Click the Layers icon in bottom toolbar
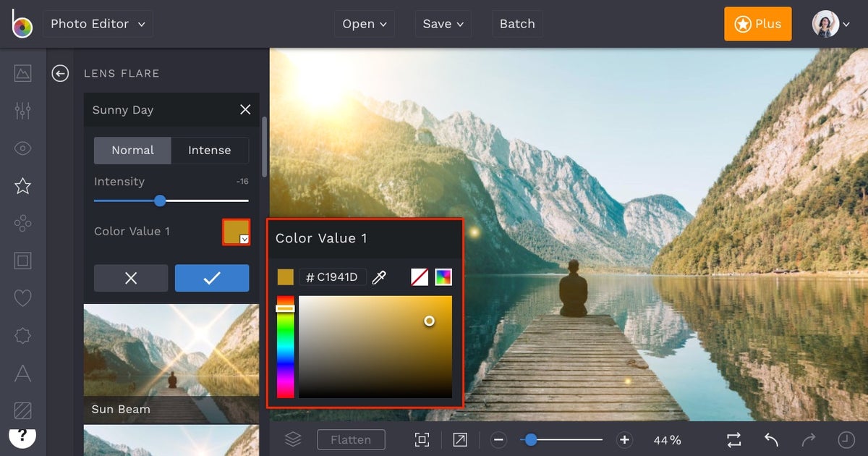 (x=292, y=439)
